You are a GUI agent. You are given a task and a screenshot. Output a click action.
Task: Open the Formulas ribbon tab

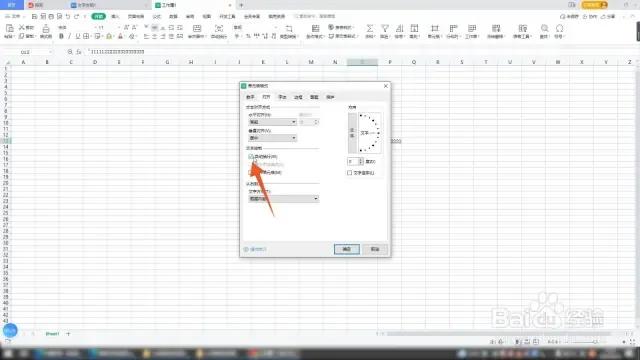(x=157, y=16)
